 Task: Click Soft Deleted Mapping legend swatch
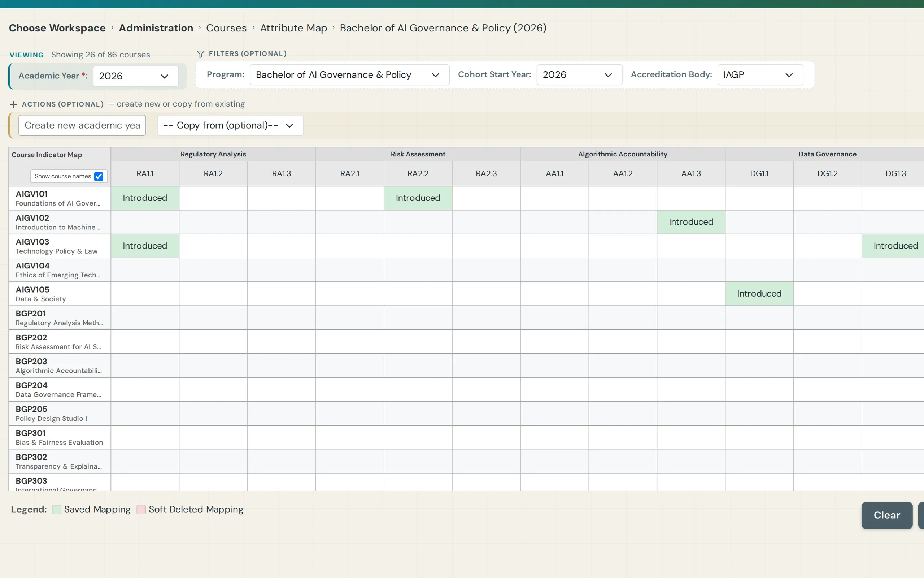(x=141, y=510)
